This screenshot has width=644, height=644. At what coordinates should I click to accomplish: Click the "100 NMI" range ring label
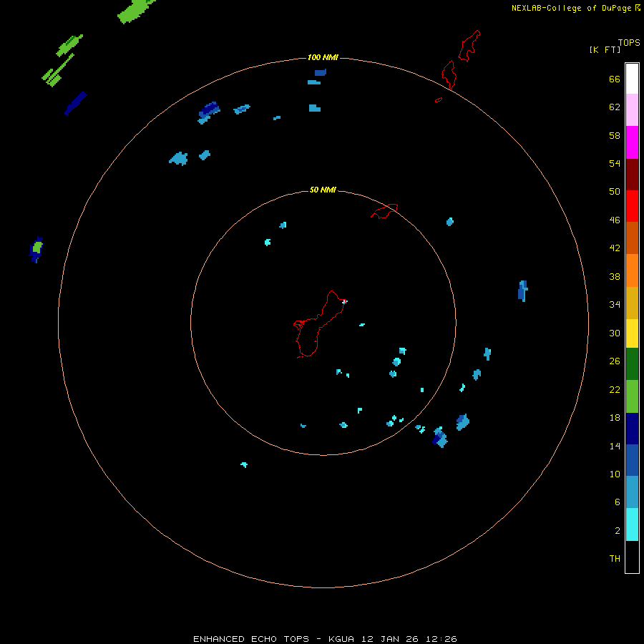pos(323,57)
